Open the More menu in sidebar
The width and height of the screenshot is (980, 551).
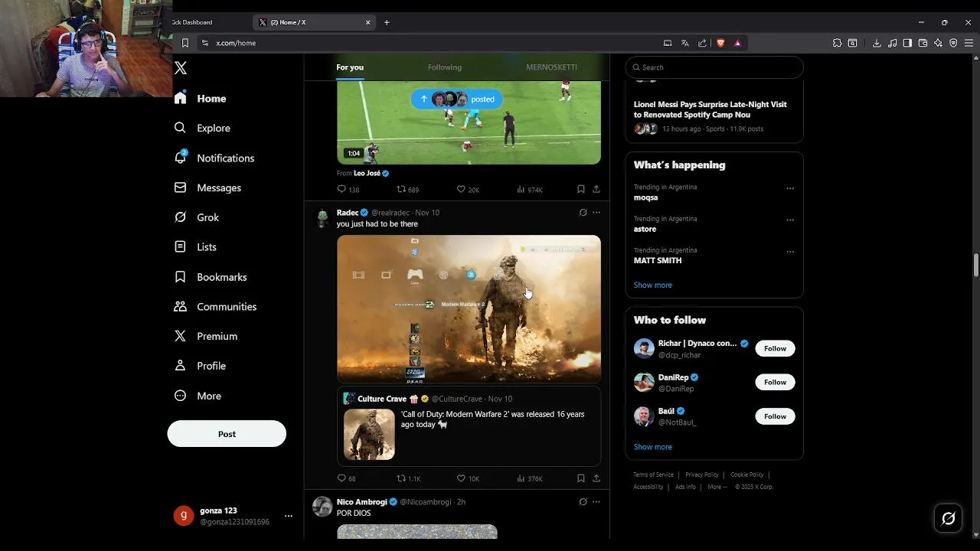click(198, 396)
